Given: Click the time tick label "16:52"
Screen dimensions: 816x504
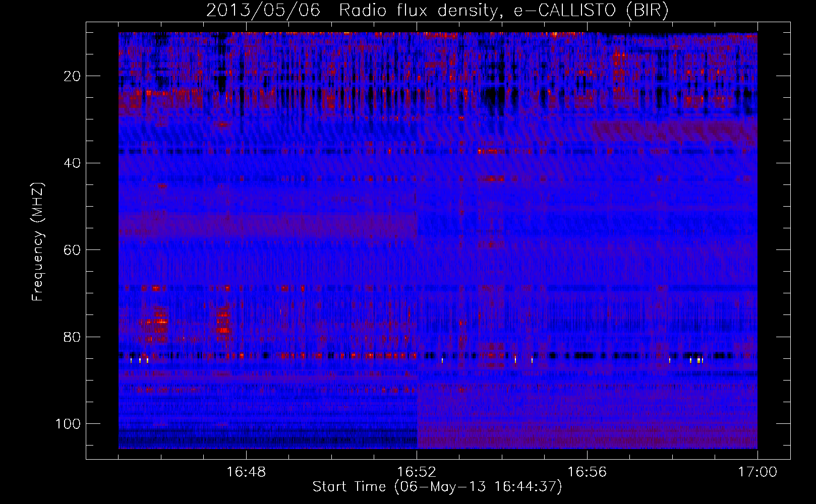Looking at the screenshot, I should 417,472.
